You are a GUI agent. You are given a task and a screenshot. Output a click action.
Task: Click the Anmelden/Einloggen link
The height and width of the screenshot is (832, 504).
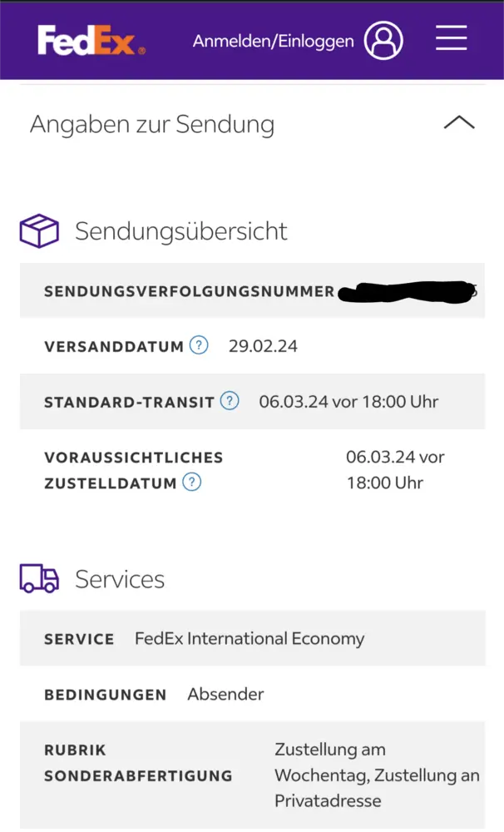273,41
